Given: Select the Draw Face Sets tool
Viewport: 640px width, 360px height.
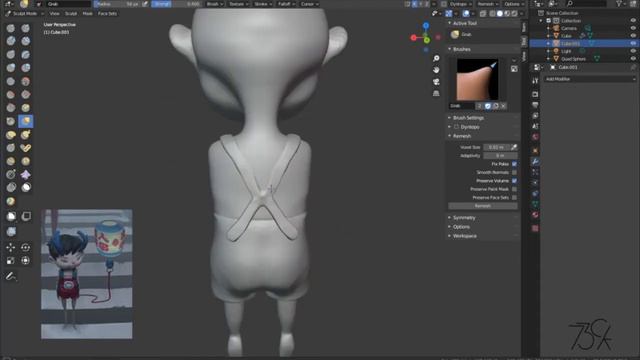Looking at the screenshot, I should [11, 201].
